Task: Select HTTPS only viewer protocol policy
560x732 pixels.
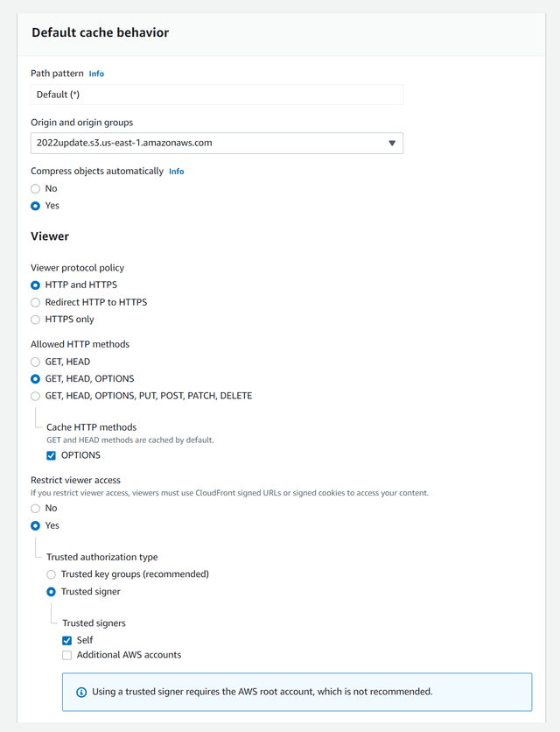Action: (36, 320)
